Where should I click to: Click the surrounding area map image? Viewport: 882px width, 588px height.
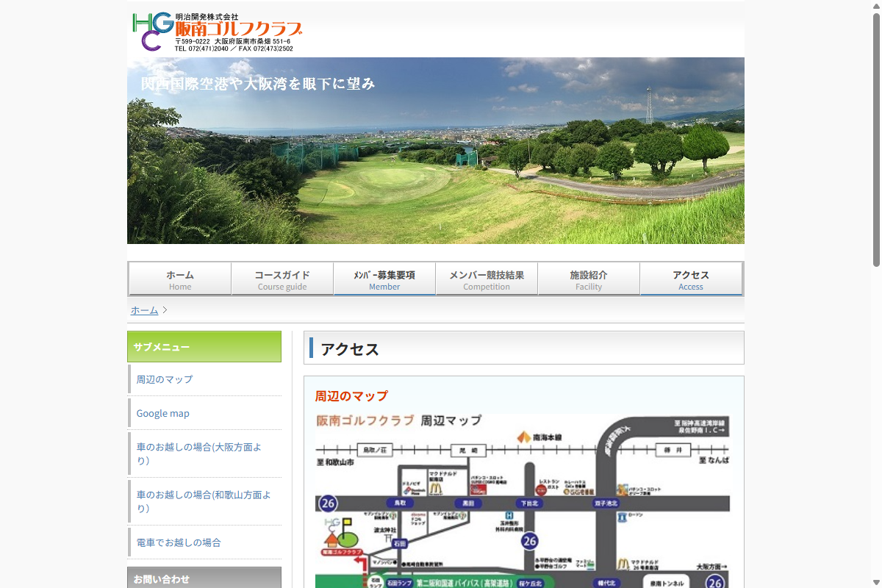coord(523,500)
